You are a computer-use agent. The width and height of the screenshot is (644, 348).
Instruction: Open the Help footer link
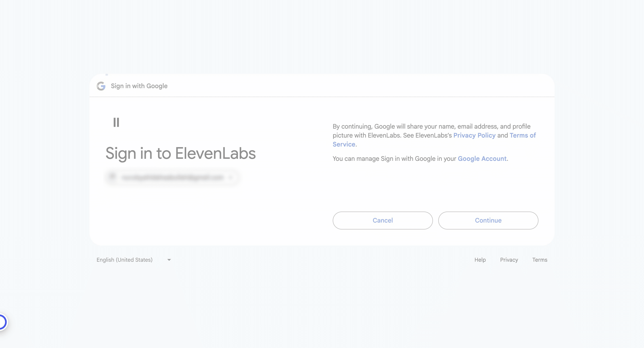pos(480,260)
